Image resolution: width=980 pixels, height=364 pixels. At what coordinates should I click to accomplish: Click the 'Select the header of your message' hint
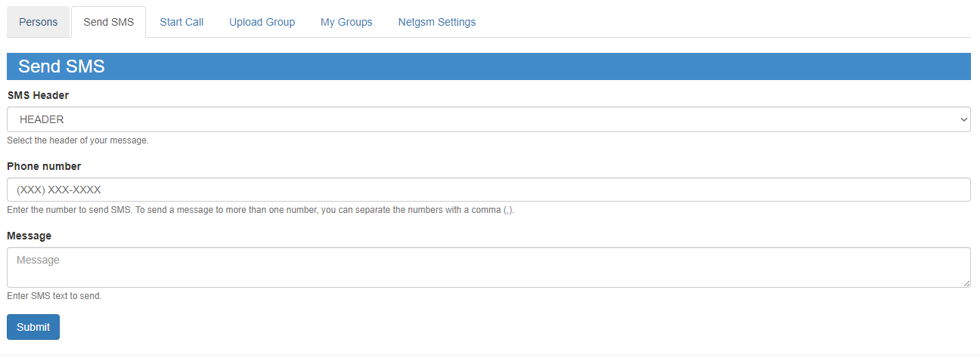click(x=77, y=140)
